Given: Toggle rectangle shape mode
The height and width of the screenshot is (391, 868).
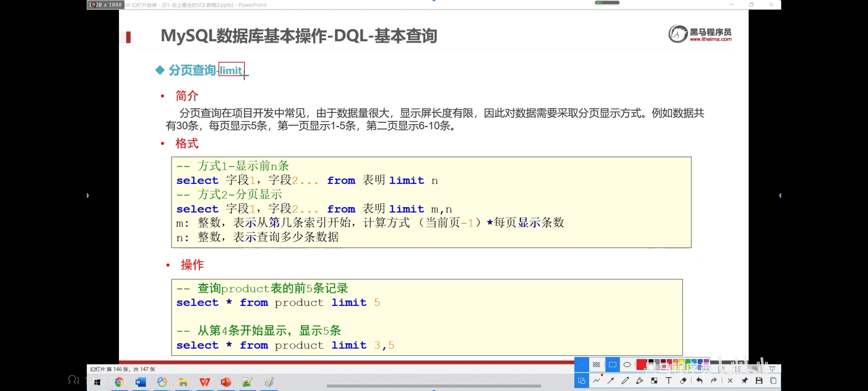Looking at the screenshot, I should point(613,365).
